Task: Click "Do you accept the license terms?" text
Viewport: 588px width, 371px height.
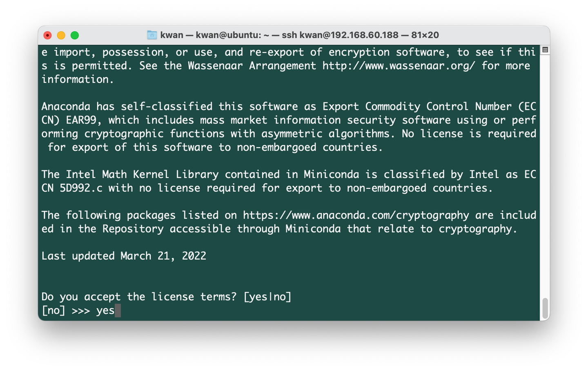Action: (x=139, y=297)
